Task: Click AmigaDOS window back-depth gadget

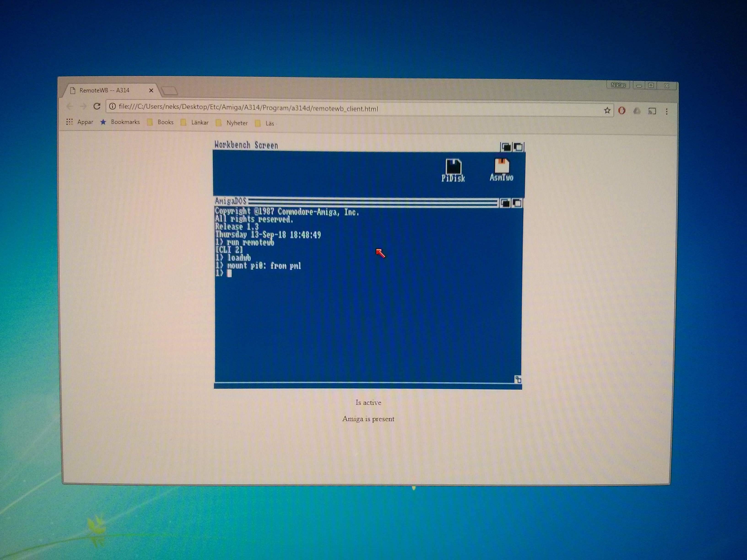Action: pos(505,203)
